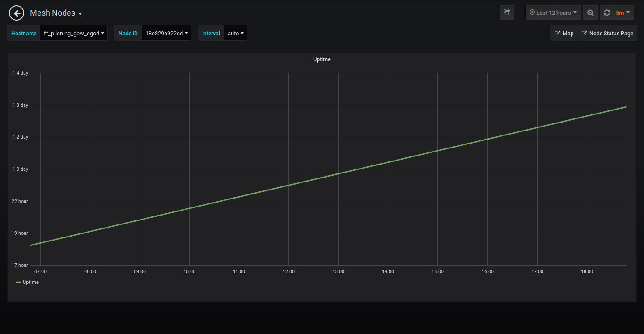Click the Uptime legend color line
644x334 pixels.
pos(18,282)
